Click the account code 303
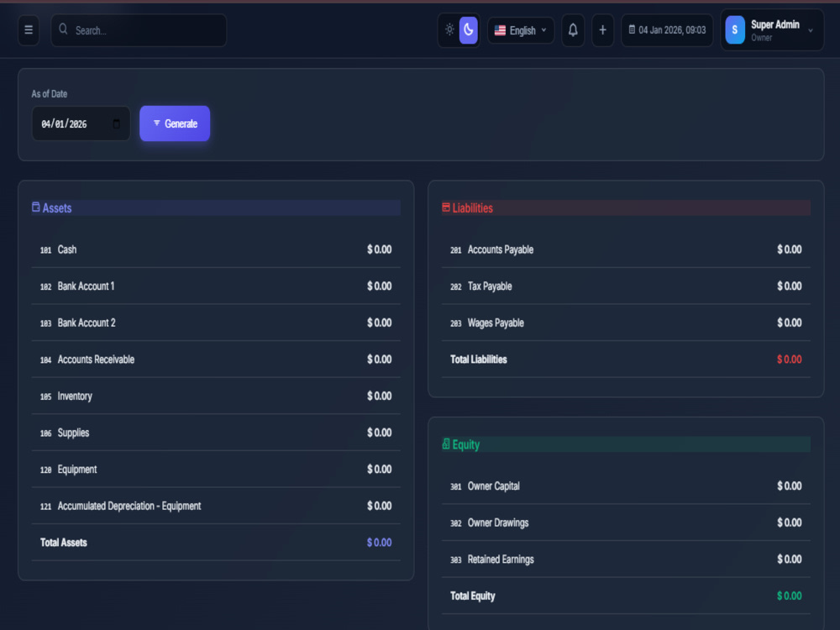Viewport: 840px width, 630px height. 455,559
